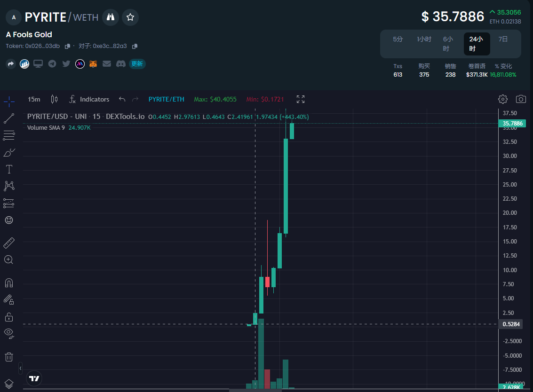Change the candlestick chart style
This screenshot has width=533, height=392.
(54, 99)
